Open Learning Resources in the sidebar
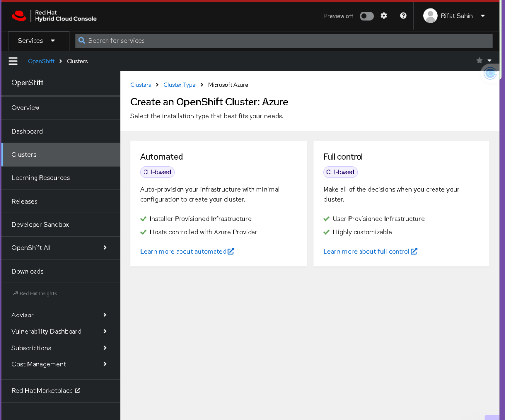This screenshot has width=505, height=420. pyautogui.click(x=61, y=178)
